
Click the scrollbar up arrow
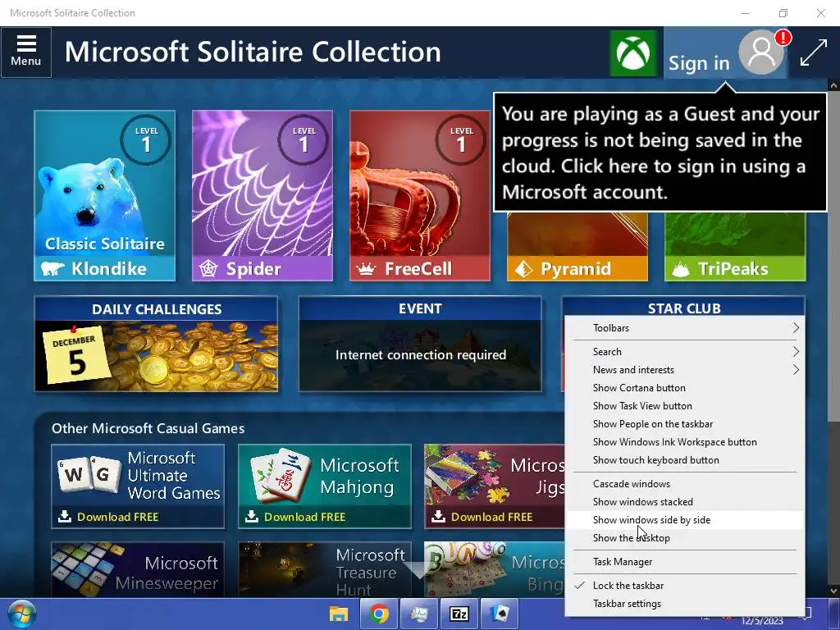click(x=833, y=85)
